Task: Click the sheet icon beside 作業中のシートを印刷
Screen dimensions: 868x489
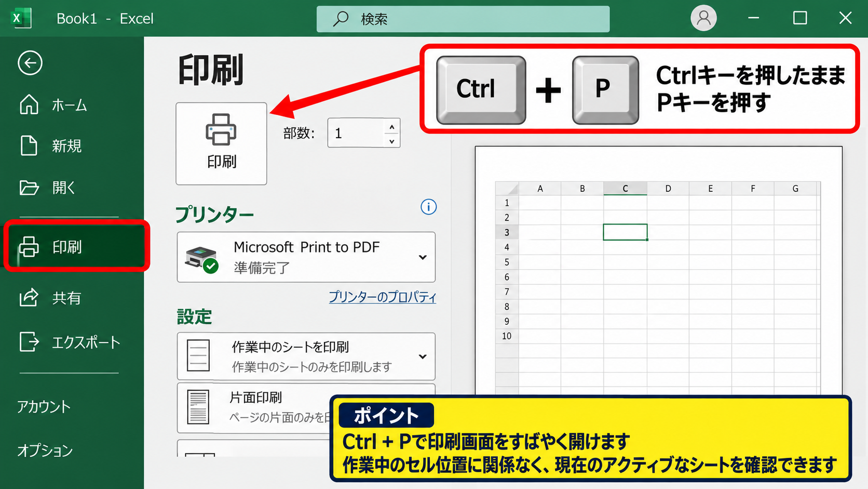Action: 198,355
